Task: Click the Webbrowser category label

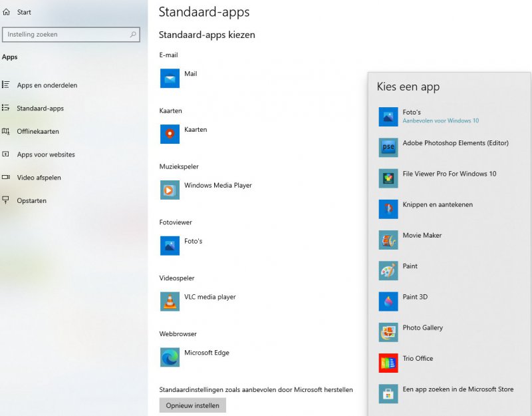Action: [178, 334]
